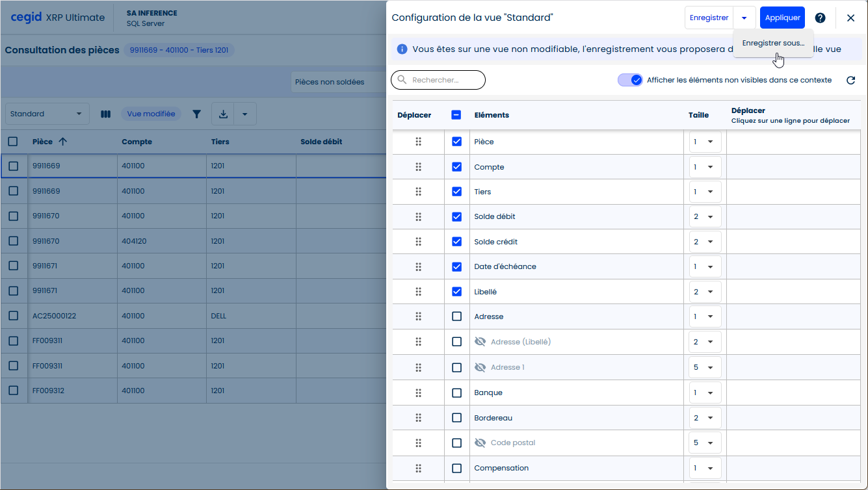
Task: Expand the arrow next to Enregistrer
Action: [x=744, y=18]
